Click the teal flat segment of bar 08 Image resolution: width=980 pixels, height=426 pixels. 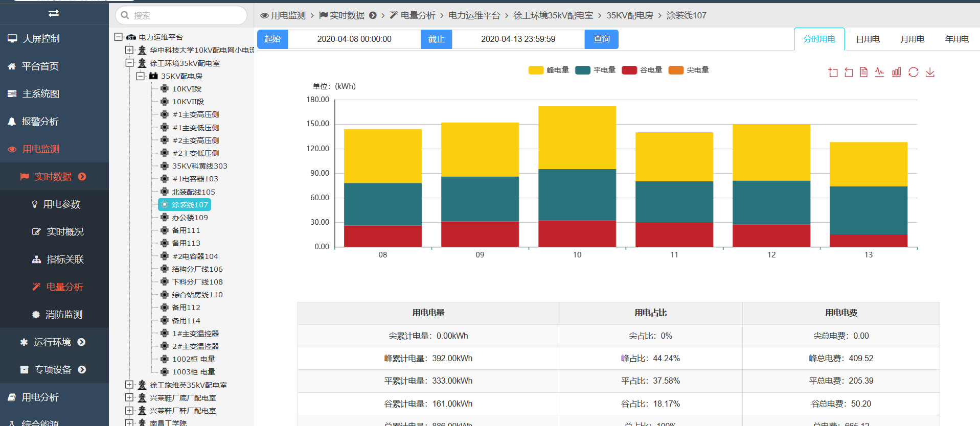click(x=383, y=204)
